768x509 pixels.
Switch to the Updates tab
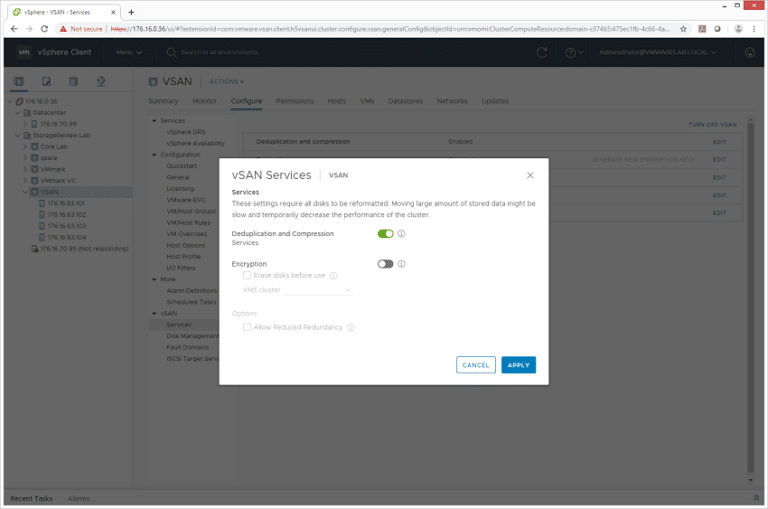tap(495, 101)
